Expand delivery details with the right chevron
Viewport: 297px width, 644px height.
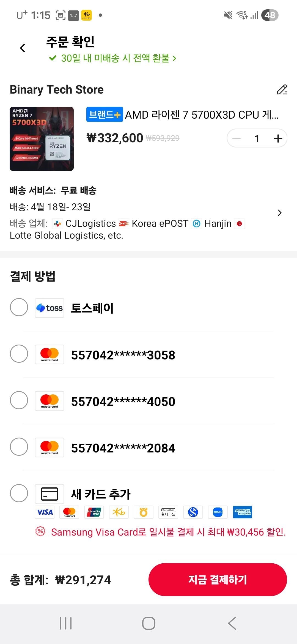click(x=280, y=213)
